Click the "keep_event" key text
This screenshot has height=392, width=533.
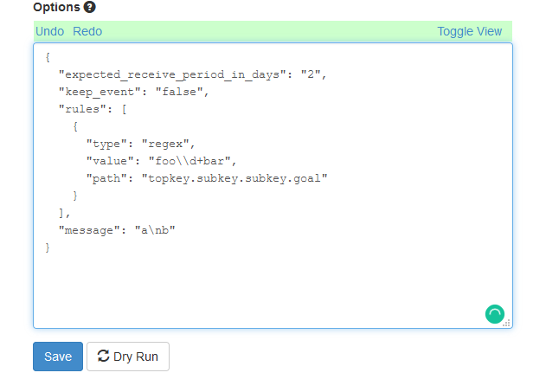(100, 92)
